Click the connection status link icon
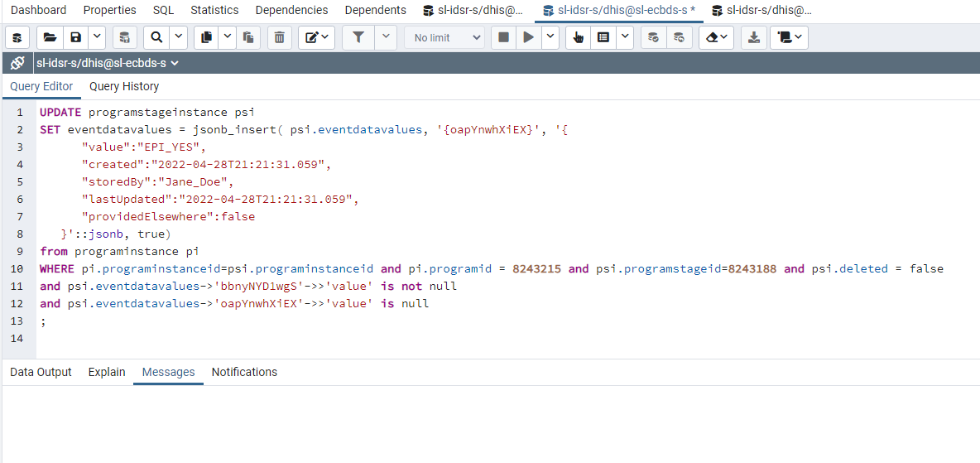The height and width of the screenshot is (463, 980). [17, 63]
